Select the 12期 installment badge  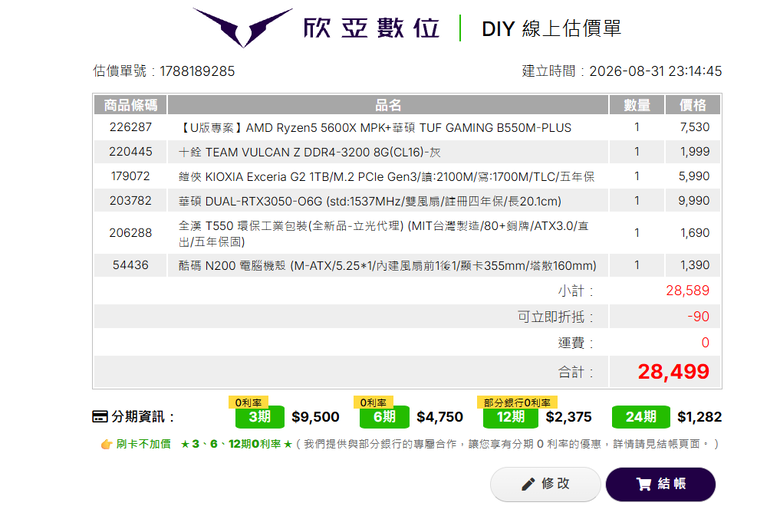coord(510,417)
